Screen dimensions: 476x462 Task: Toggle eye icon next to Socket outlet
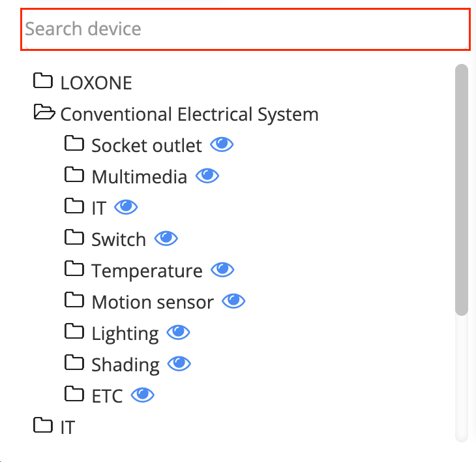[222, 144]
